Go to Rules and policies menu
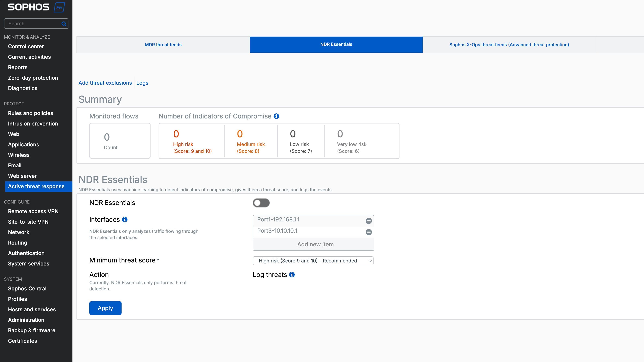Viewport: 644px width, 362px height. coord(31,113)
